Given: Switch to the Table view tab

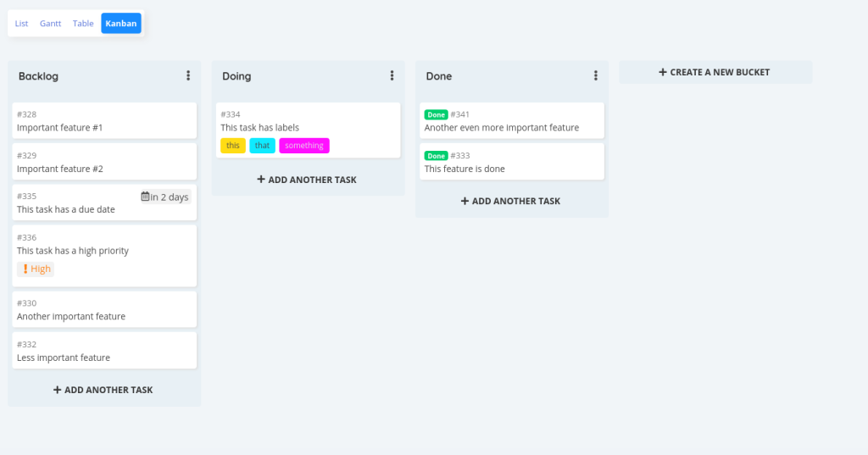Looking at the screenshot, I should 83,23.
